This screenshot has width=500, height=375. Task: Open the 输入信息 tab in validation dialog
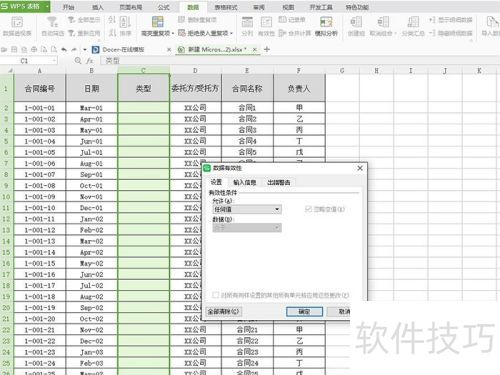coord(245,182)
